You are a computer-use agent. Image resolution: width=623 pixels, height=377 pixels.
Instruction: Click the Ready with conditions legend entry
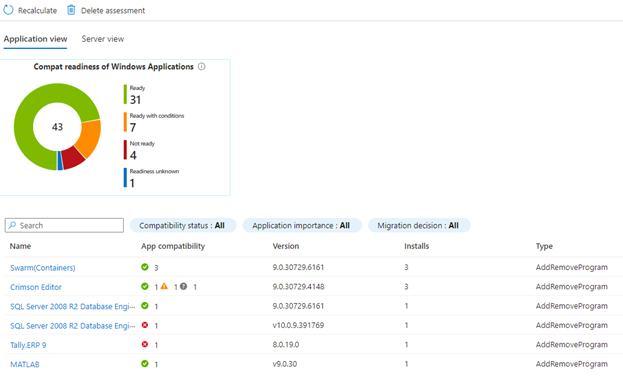coord(154,122)
